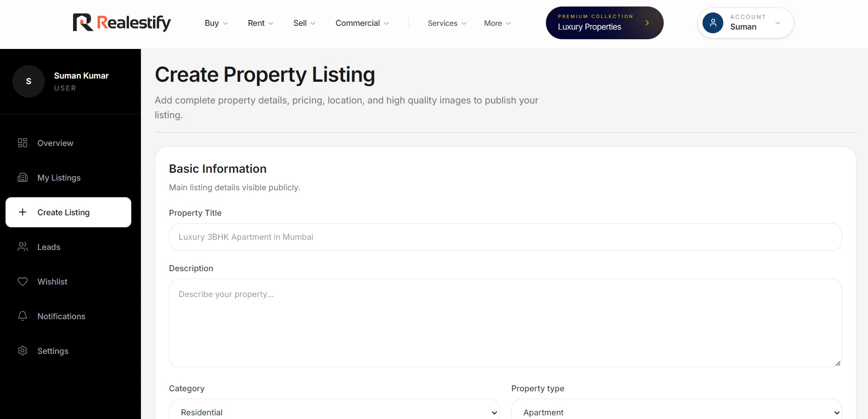
Task: Click the plus icon next to Create Listing
Action: coord(23,212)
